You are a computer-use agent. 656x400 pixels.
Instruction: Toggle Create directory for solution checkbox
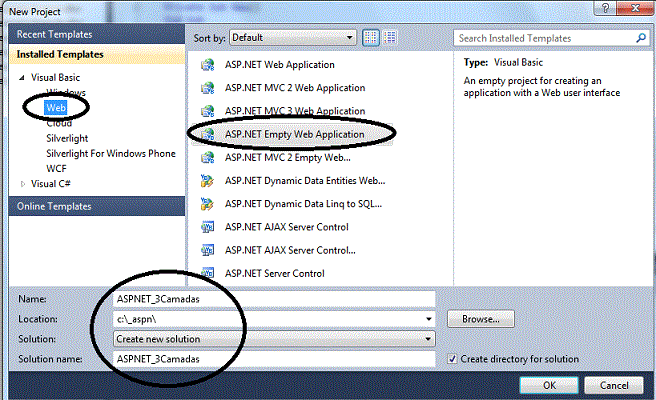tap(452, 359)
